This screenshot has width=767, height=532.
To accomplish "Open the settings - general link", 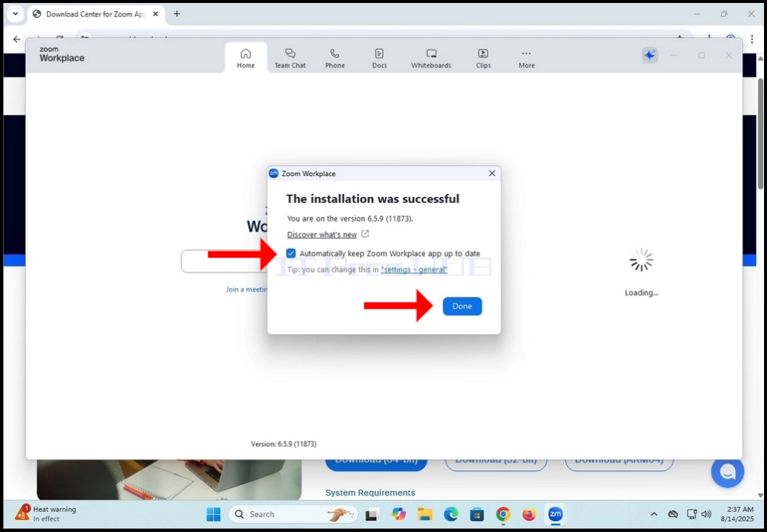I will (x=414, y=270).
